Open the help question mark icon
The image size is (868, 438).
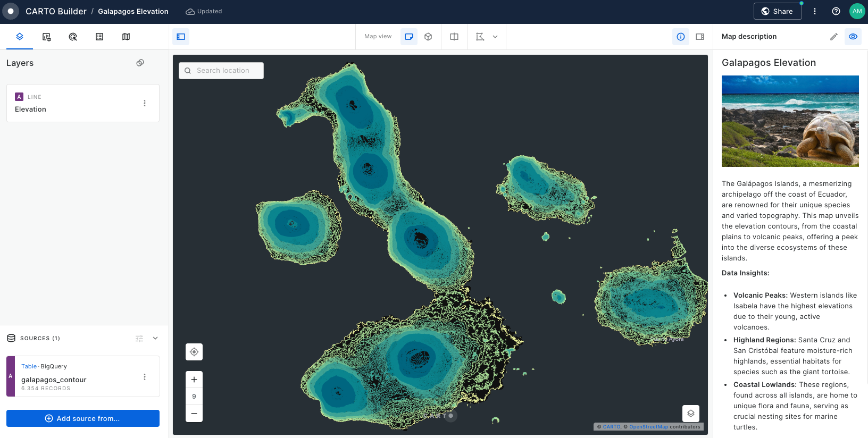836,11
